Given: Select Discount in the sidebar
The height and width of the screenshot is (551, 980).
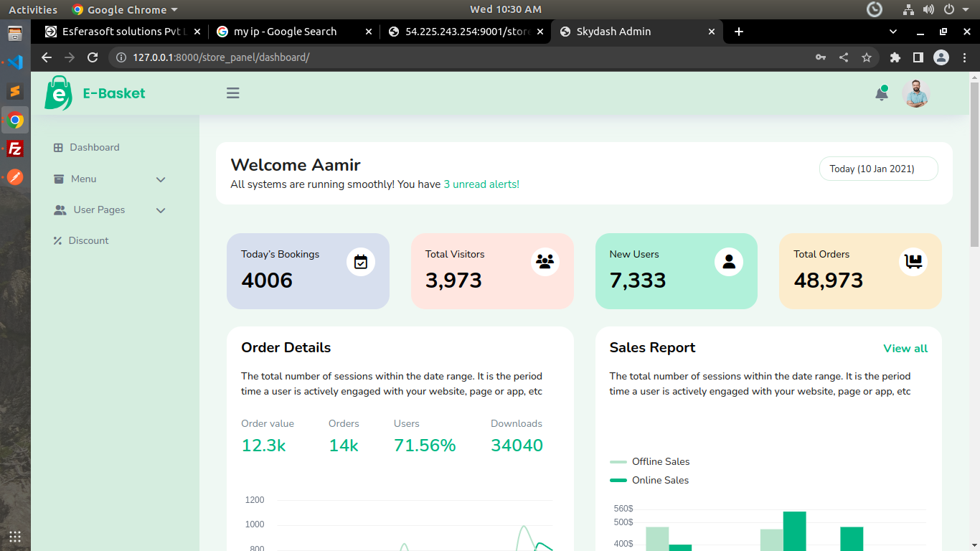Looking at the screenshot, I should click(88, 240).
